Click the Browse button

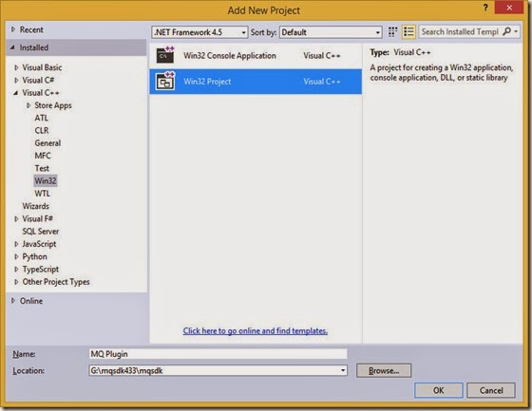pos(384,370)
